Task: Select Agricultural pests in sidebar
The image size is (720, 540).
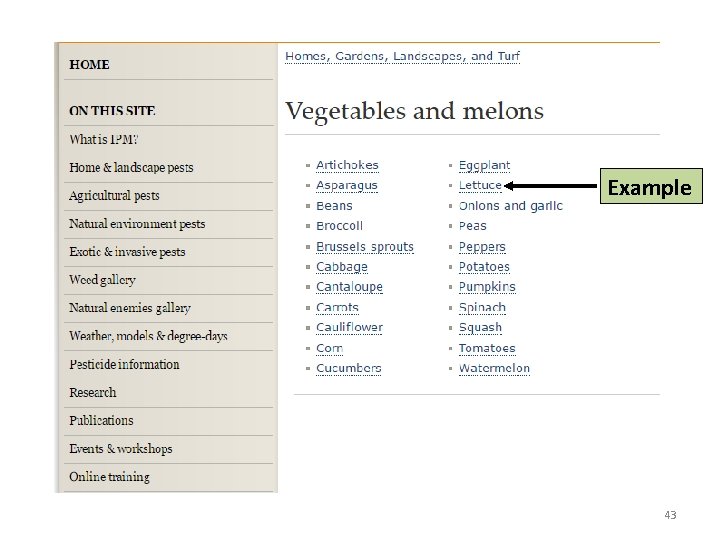Action: pos(114,196)
